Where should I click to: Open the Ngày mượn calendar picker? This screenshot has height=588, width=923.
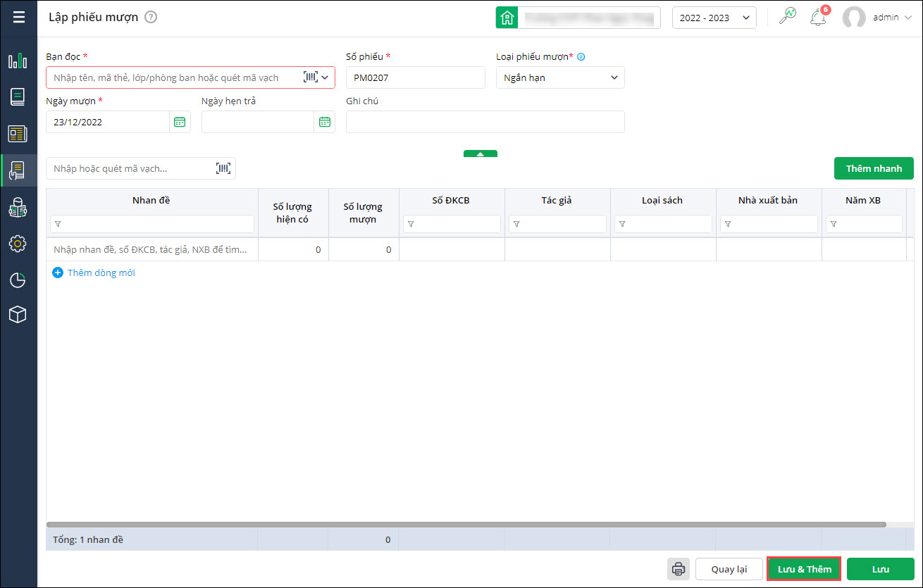(x=180, y=122)
